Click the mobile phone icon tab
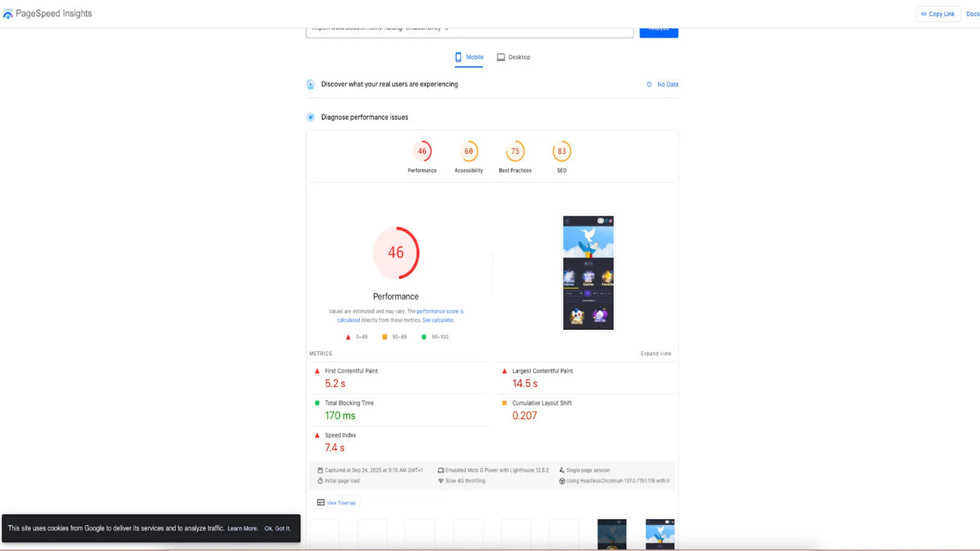 [x=458, y=57]
